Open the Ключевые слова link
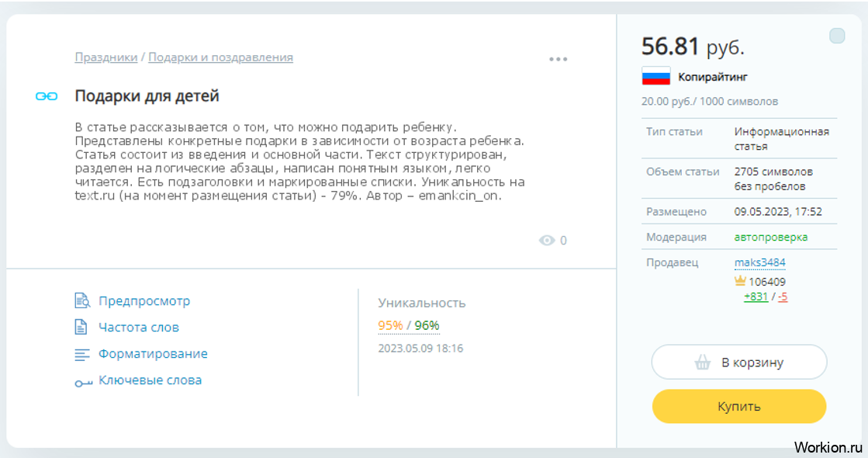The height and width of the screenshot is (458, 868). tap(150, 380)
